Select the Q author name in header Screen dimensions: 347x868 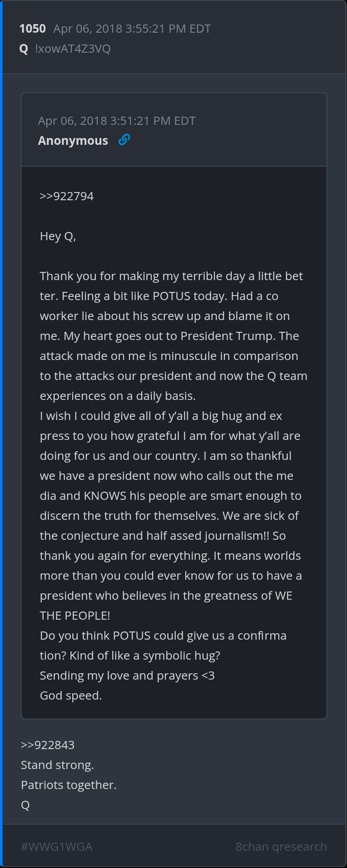(x=24, y=49)
